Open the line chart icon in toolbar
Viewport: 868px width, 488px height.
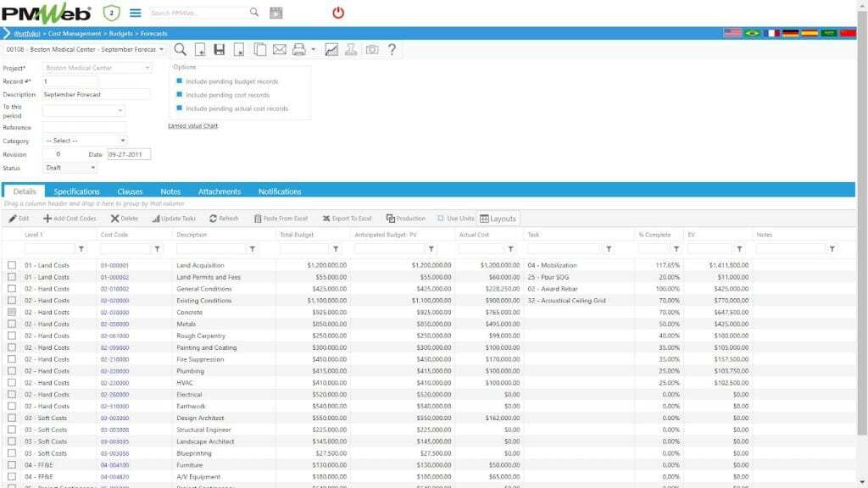click(x=331, y=50)
